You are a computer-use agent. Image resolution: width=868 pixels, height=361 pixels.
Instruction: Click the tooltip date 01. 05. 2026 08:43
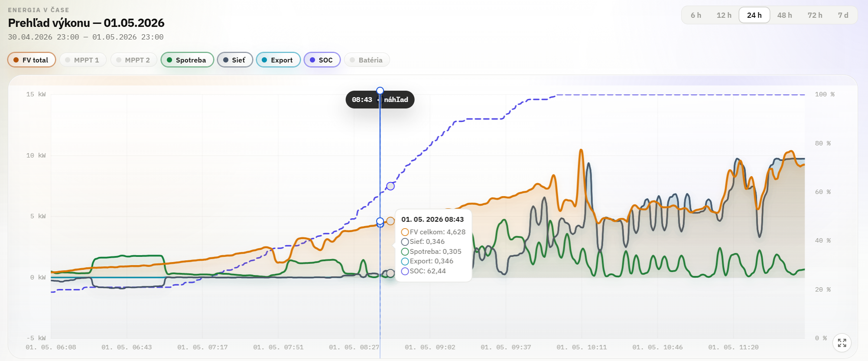[x=432, y=220]
